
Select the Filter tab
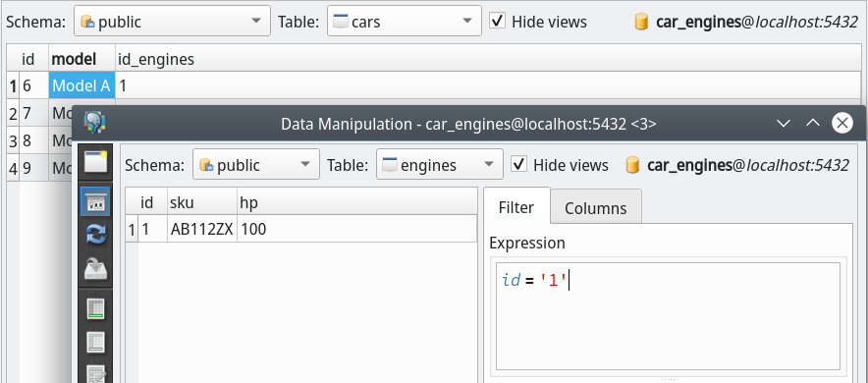516,207
